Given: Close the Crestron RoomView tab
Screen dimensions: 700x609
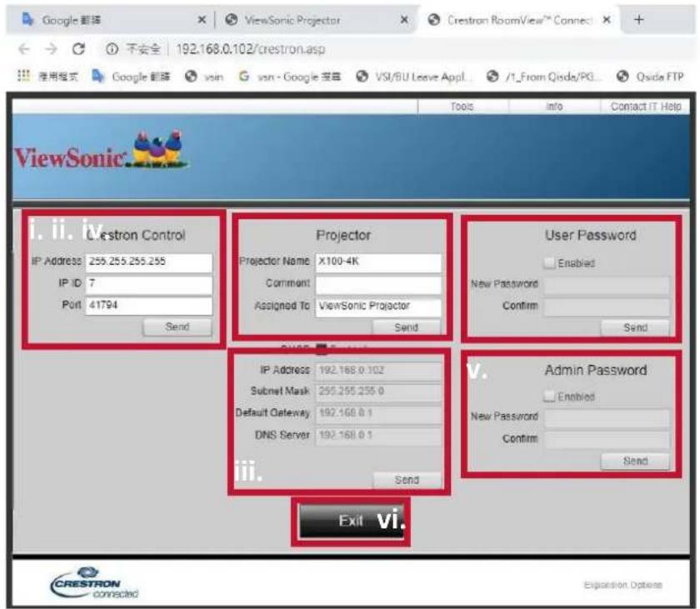Looking at the screenshot, I should [607, 20].
